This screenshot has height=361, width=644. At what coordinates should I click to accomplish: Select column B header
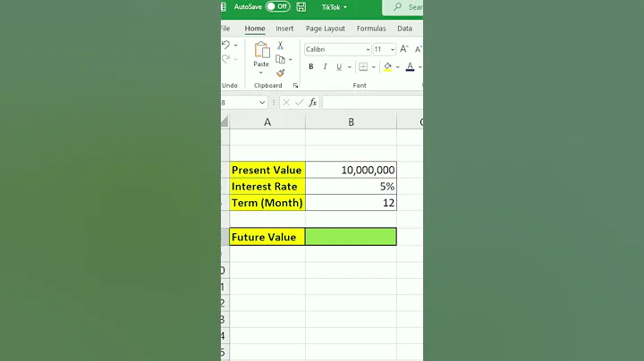pos(352,122)
